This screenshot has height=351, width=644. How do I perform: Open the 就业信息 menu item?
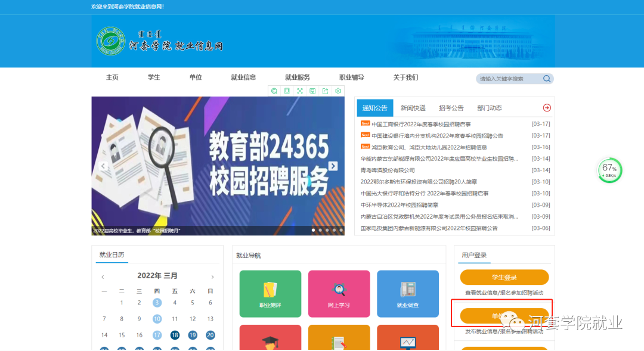tap(243, 77)
